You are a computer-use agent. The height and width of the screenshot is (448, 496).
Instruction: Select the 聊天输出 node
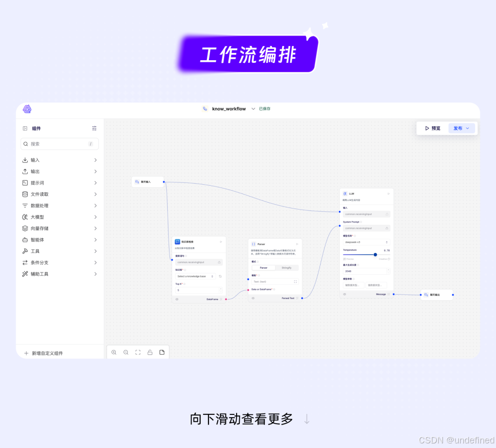[x=437, y=295]
